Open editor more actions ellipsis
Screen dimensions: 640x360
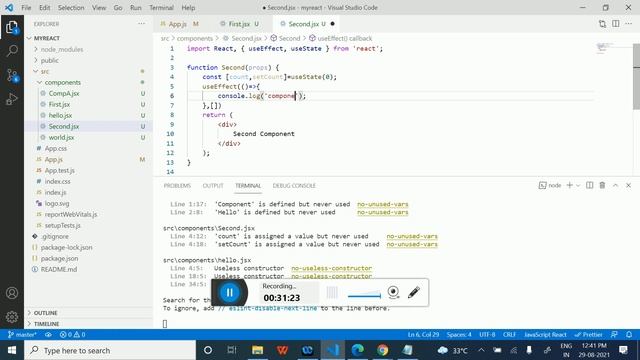[629, 24]
